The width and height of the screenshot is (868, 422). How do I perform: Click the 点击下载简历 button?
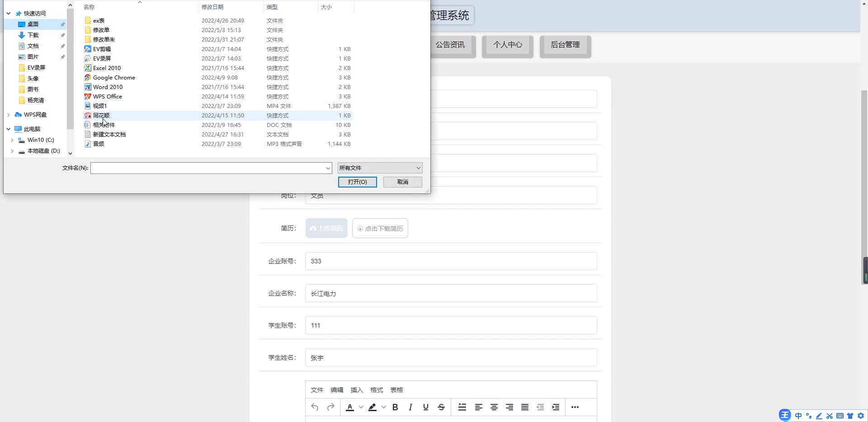coord(380,228)
